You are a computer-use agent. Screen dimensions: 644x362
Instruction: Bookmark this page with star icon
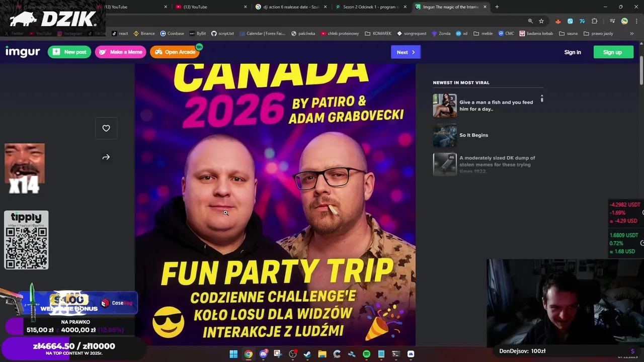pos(541,21)
